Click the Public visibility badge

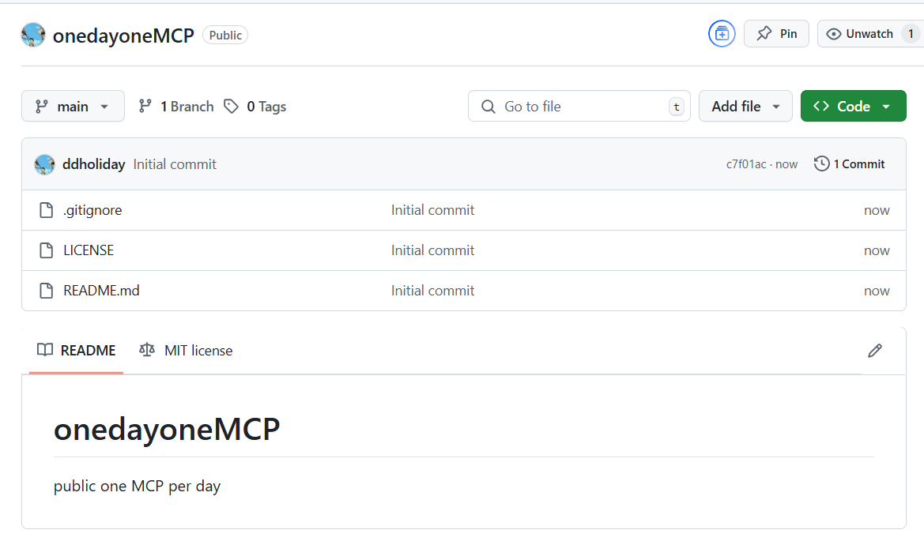tap(225, 35)
